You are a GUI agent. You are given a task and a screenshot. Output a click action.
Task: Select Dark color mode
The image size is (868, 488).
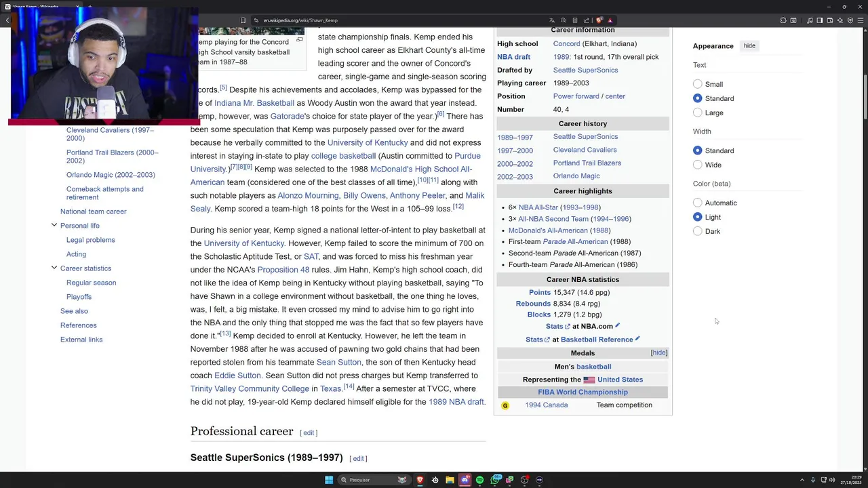[x=697, y=231]
